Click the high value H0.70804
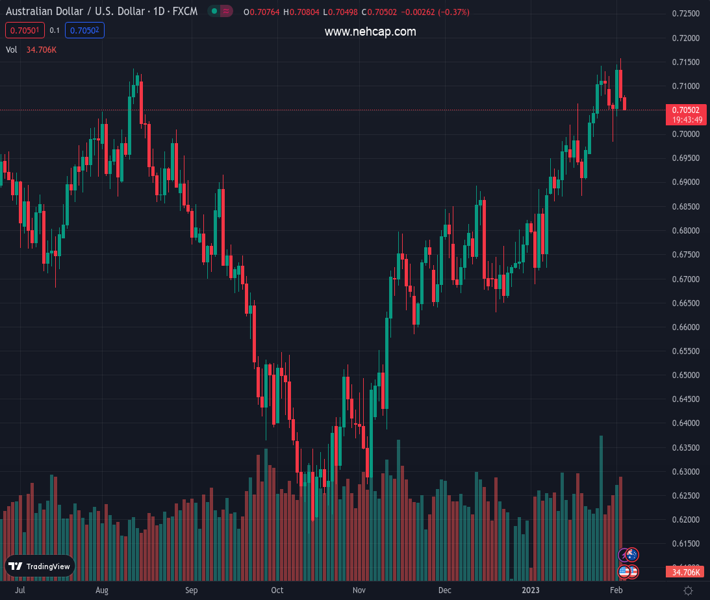Screen dimensions: 710x600 click(x=301, y=12)
